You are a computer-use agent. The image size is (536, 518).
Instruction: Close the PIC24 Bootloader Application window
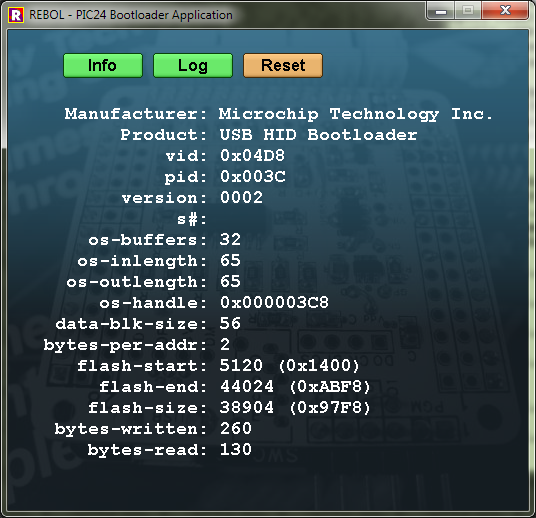pyautogui.click(x=505, y=11)
